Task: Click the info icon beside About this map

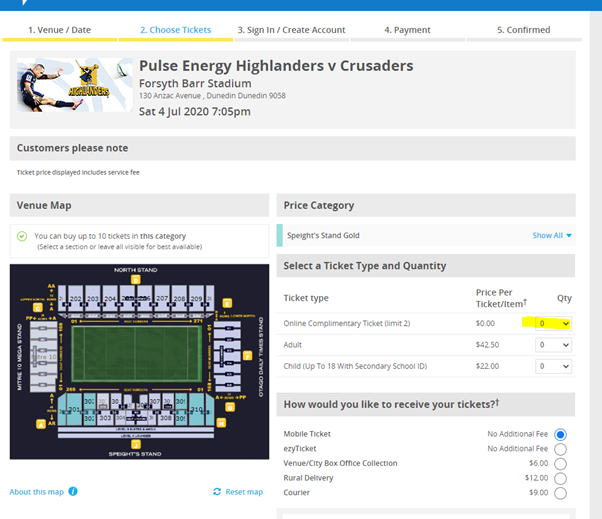Action: pos(73,491)
